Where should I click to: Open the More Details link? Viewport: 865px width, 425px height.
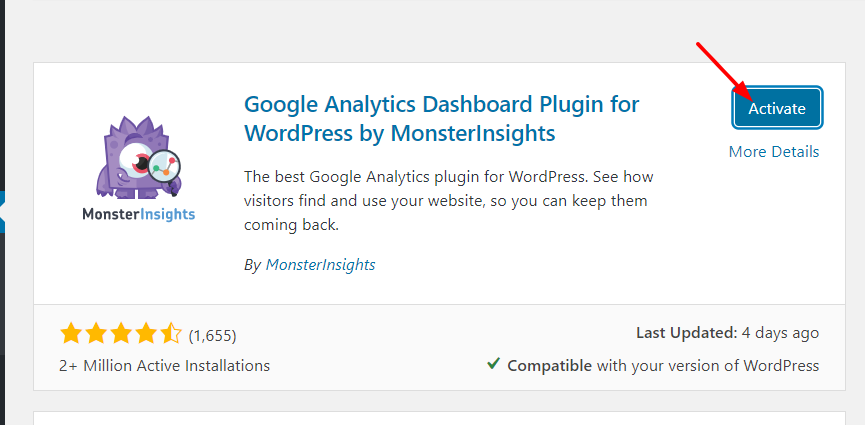[x=773, y=152]
